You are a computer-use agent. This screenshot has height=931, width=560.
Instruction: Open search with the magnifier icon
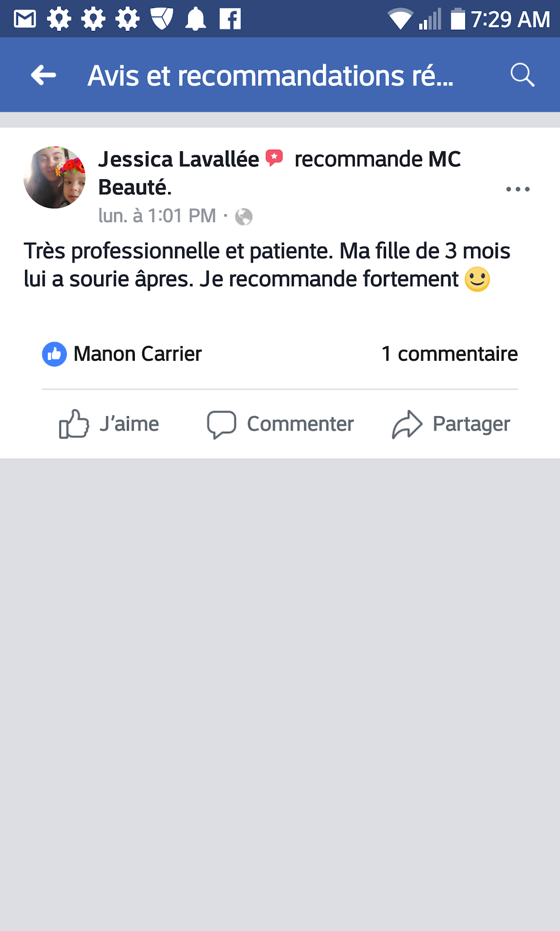(x=522, y=75)
